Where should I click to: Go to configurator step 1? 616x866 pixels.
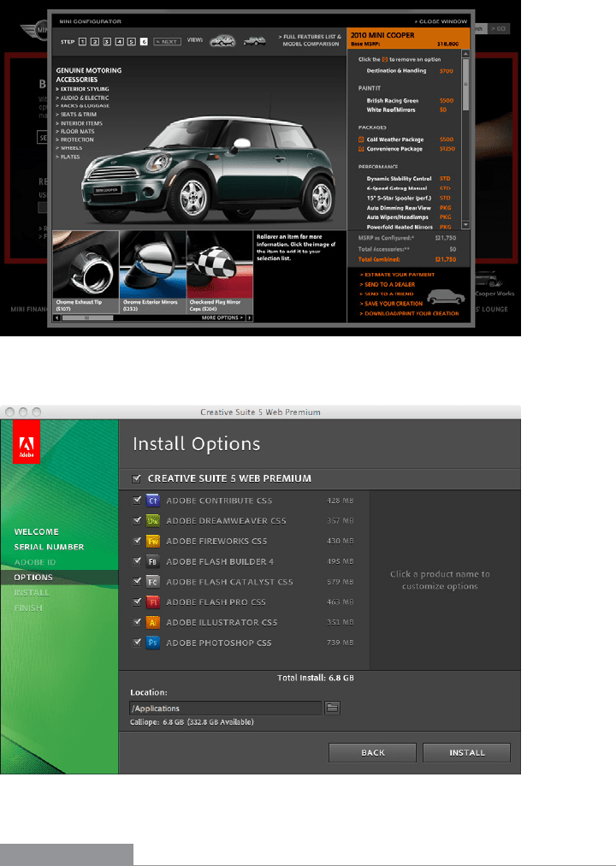[x=82, y=41]
